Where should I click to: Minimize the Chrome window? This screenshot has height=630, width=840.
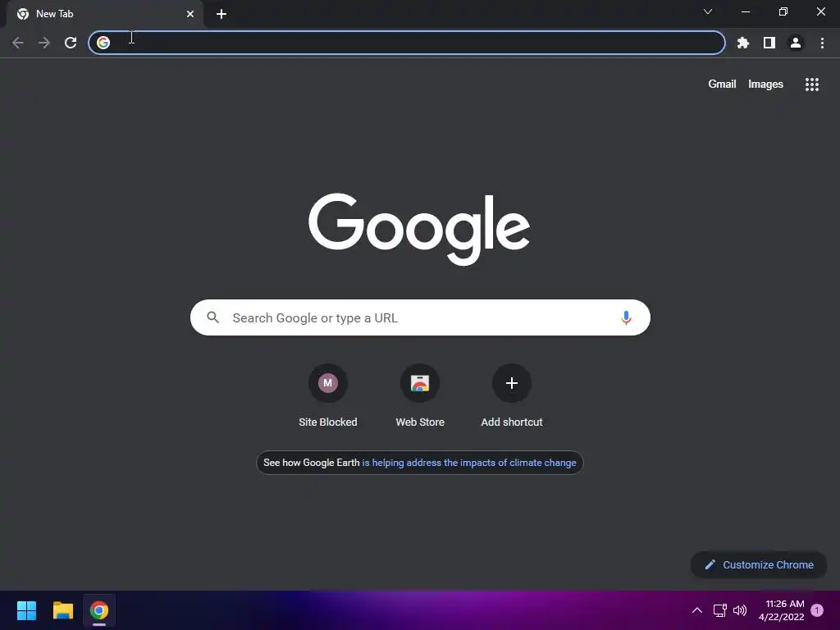pos(746,11)
